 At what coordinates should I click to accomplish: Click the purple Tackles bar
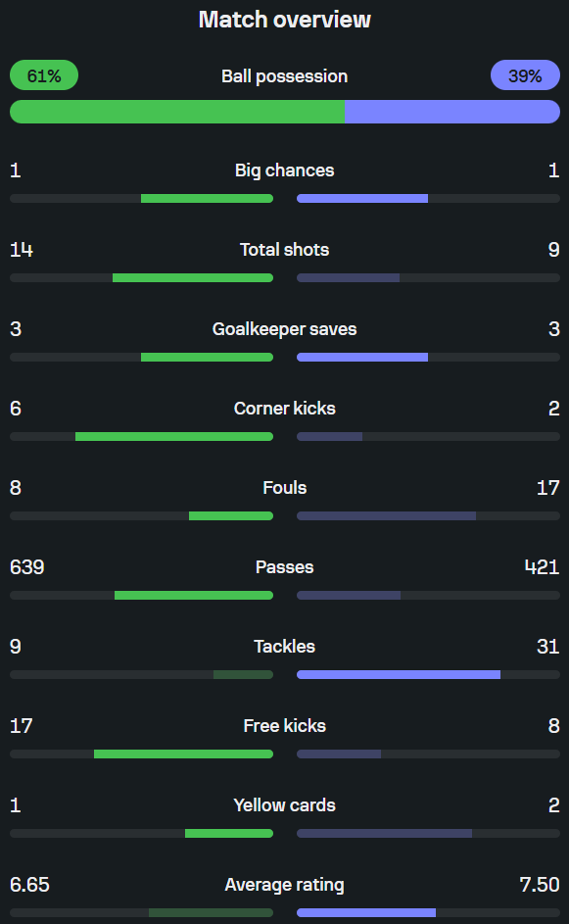tap(399, 675)
